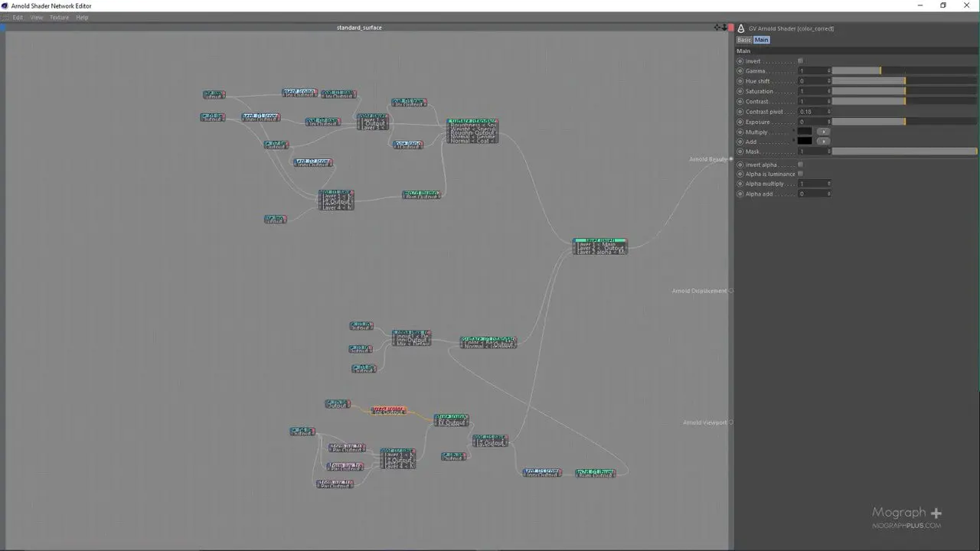This screenshot has width=980, height=551.
Task: Toggle the animation dot beside Invert
Action: (740, 61)
